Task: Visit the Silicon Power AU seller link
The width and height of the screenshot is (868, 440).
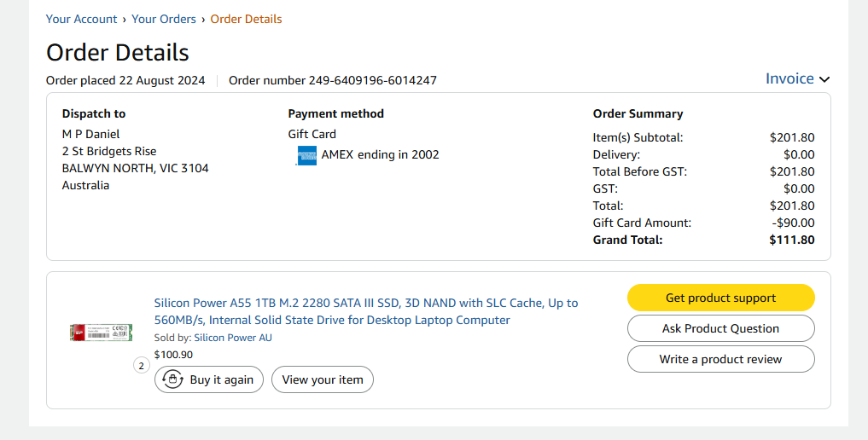Action: coord(233,338)
